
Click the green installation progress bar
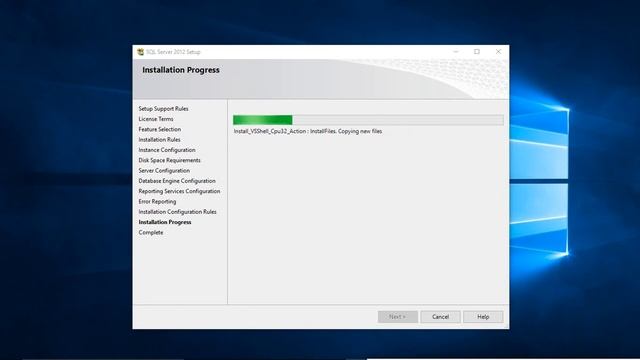point(368,120)
